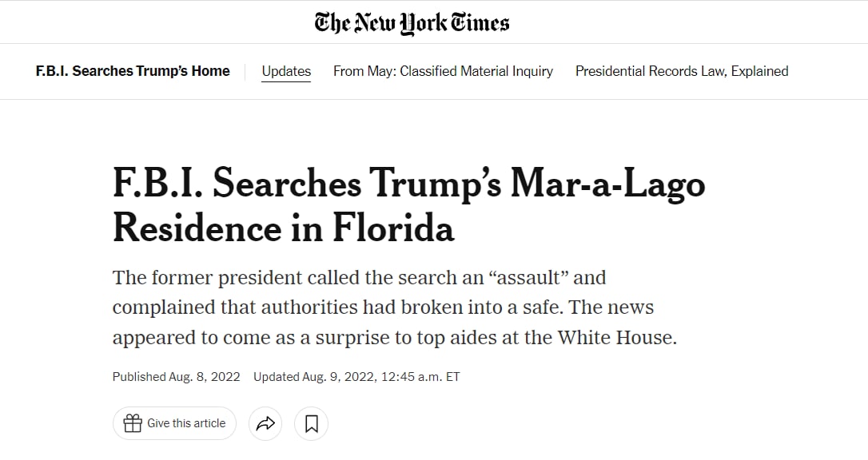Click the Published Aug. 8, 2022 date

176,377
